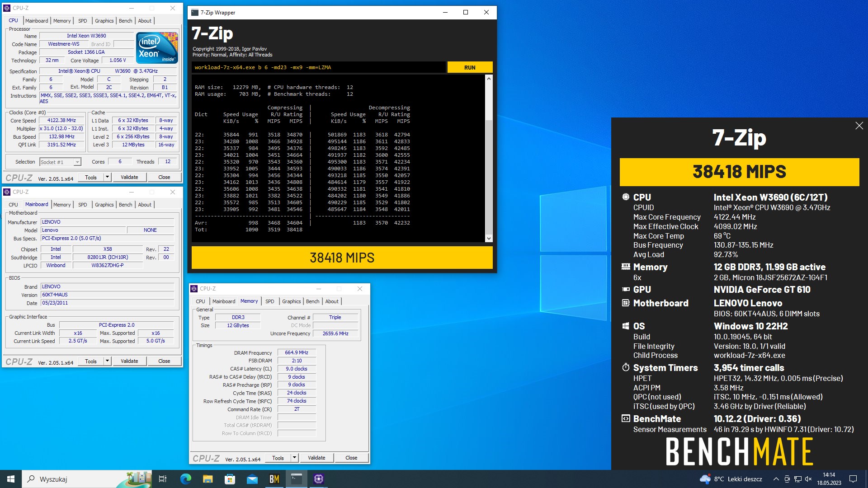
Task: Click Validate in Memory CPU-Z window
Action: [x=316, y=458]
